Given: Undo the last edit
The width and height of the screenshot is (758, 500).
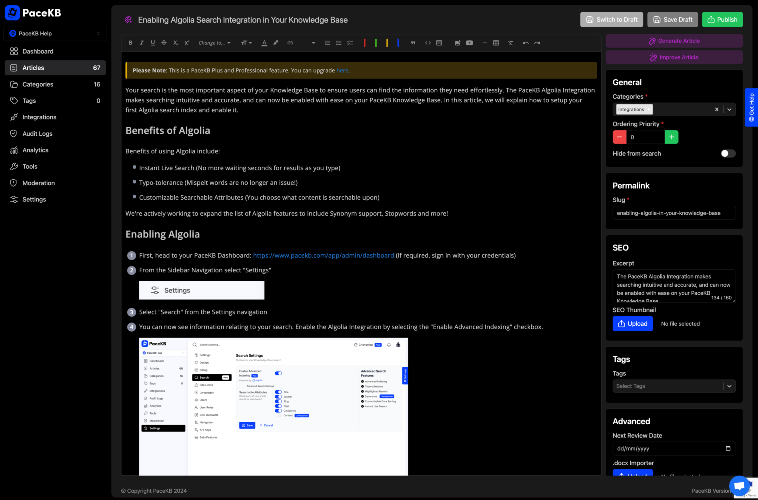Looking at the screenshot, I should coord(525,43).
